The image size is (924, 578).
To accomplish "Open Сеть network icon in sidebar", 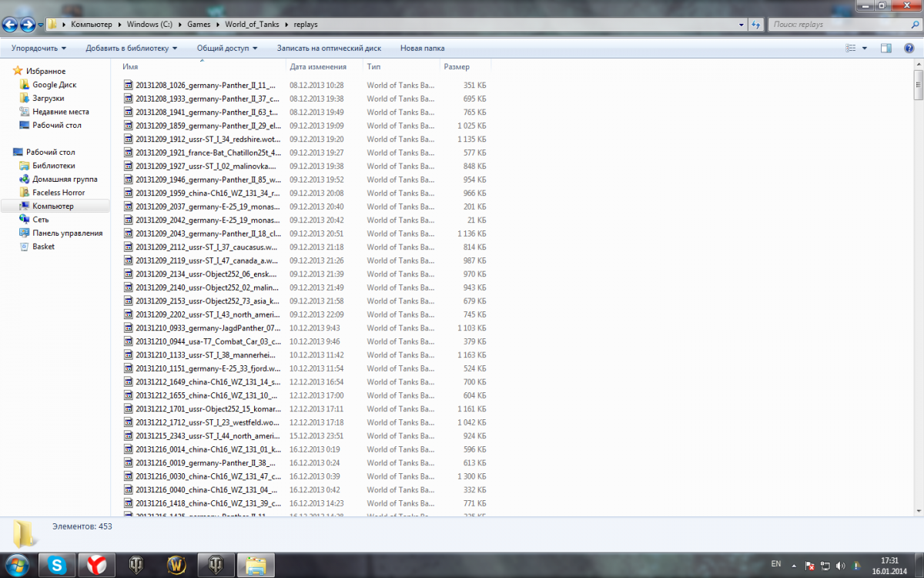I will [25, 220].
